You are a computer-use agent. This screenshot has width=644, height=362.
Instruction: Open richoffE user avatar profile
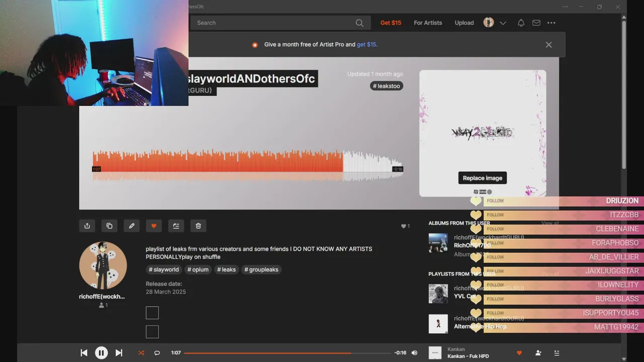tap(103, 265)
